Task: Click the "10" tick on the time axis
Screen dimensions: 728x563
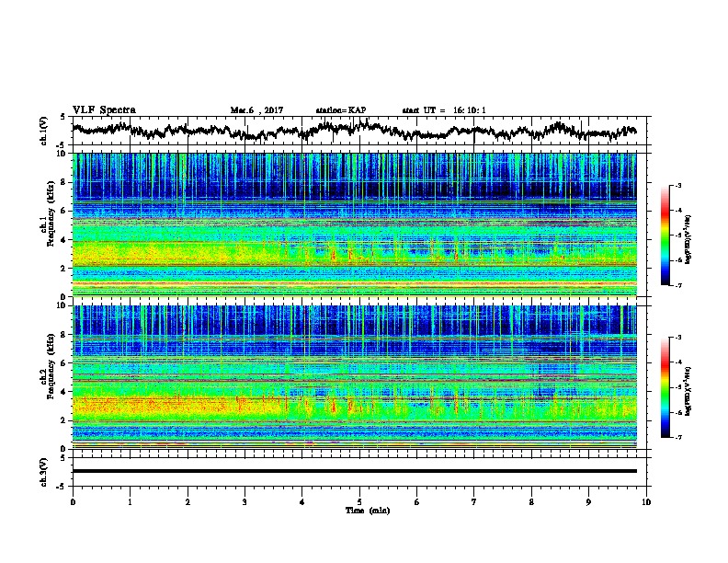Action: click(x=646, y=502)
